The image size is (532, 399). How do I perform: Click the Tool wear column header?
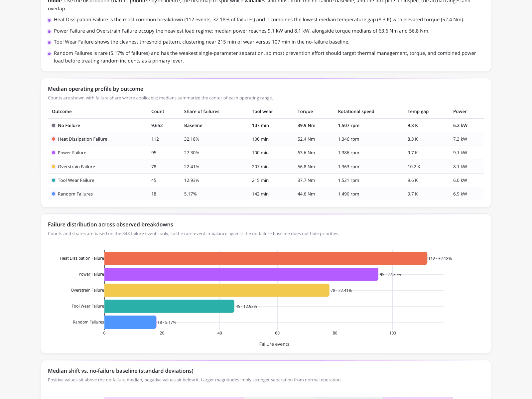(x=262, y=111)
